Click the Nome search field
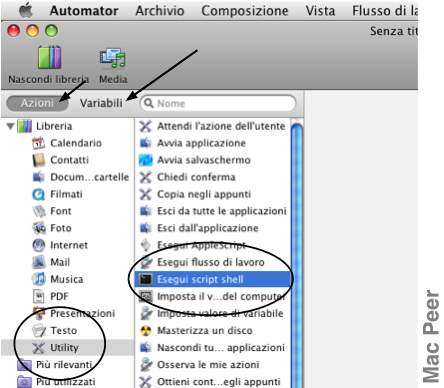This screenshot has width=444, height=388. (218, 103)
